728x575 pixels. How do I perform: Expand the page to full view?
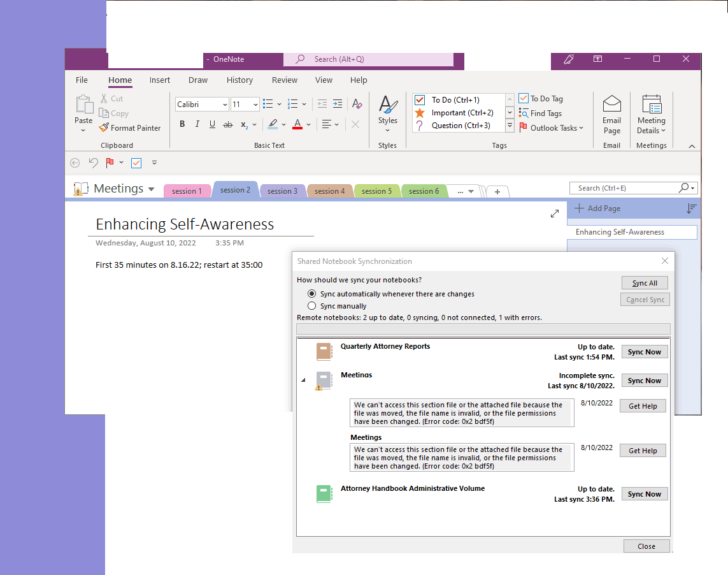click(554, 214)
